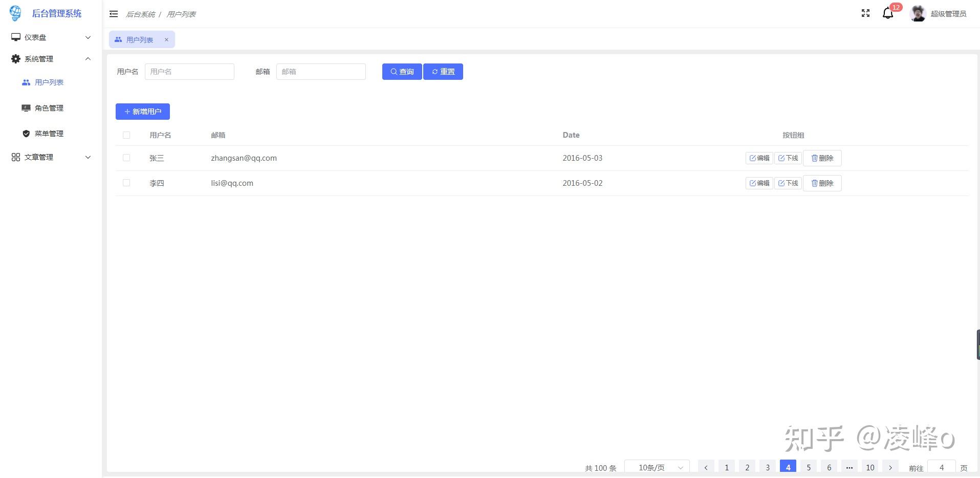Select the users icon beside 用户列表
The image size is (980, 478).
tap(26, 82)
